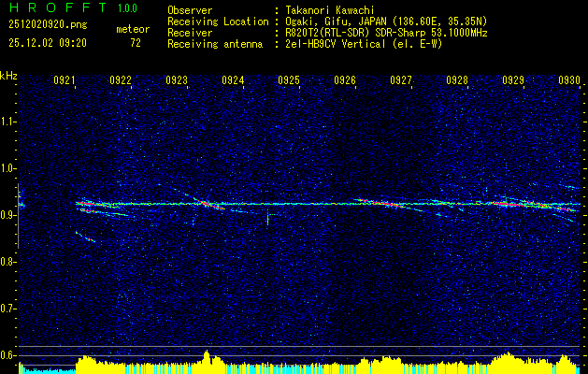Select R820T2(RTL-SDR) receiver description
Viewport: 588px width, 374px height.
click(x=386, y=33)
